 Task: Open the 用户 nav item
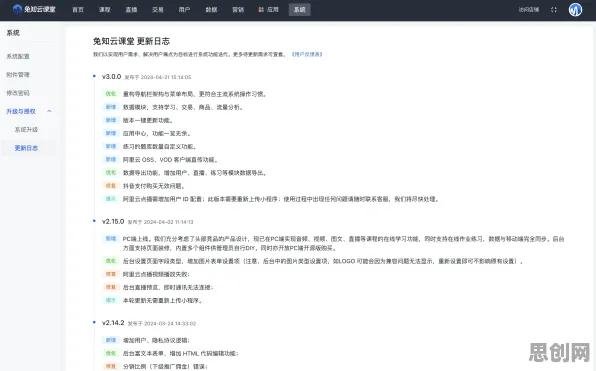click(x=184, y=10)
